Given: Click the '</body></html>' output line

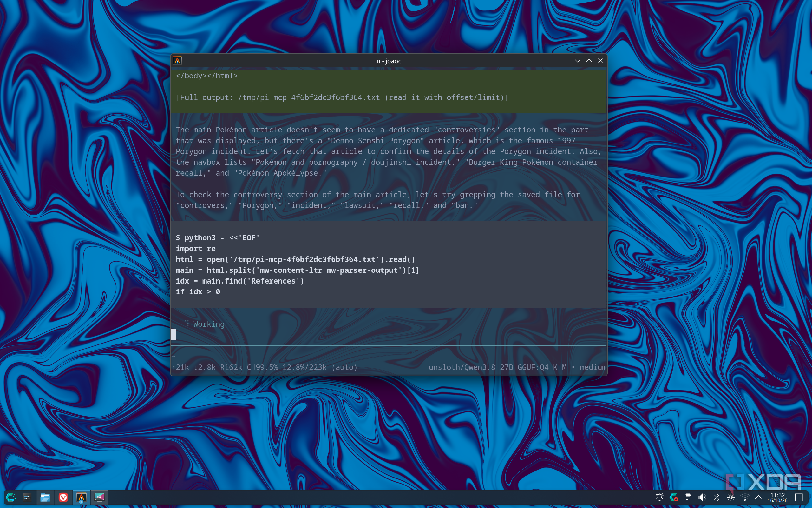Looking at the screenshot, I should [x=207, y=76].
